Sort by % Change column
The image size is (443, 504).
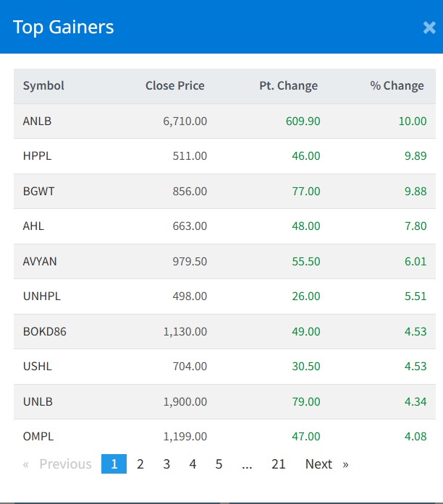(397, 85)
